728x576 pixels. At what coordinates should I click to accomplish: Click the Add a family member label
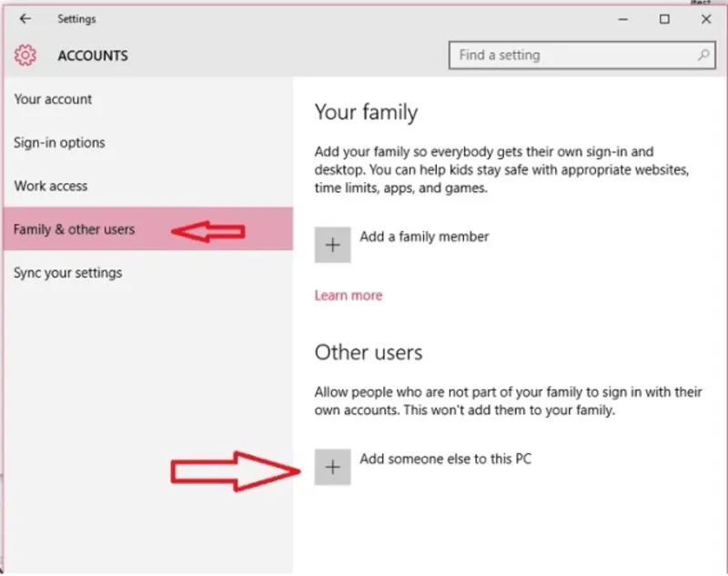click(x=424, y=237)
